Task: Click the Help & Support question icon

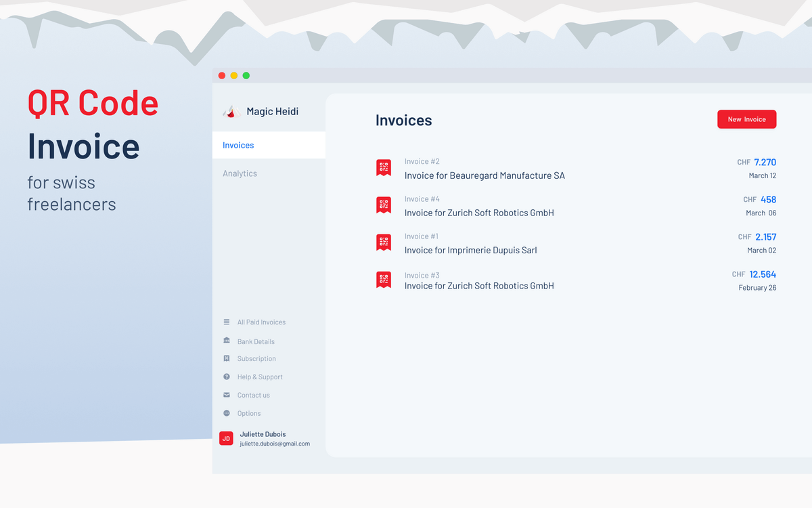Action: coord(226,377)
